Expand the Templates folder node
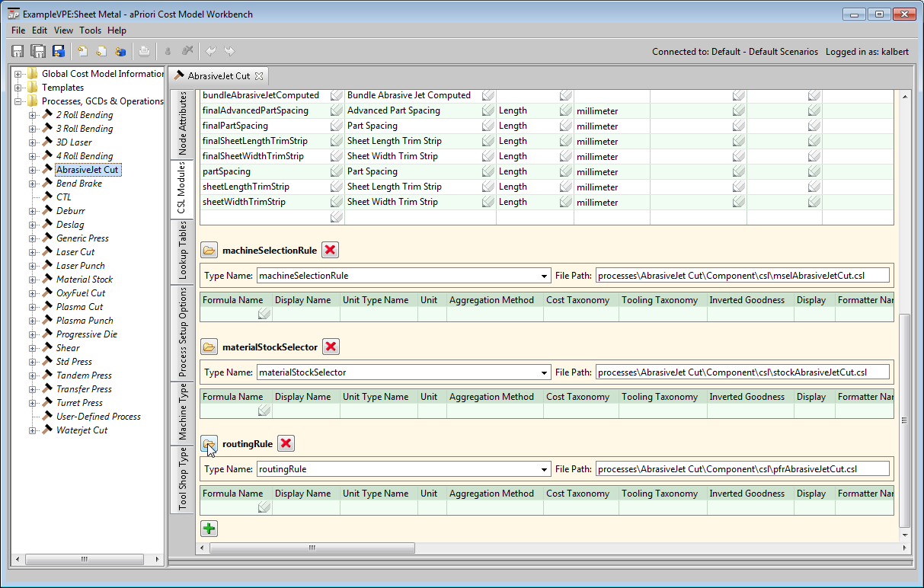 [x=18, y=88]
